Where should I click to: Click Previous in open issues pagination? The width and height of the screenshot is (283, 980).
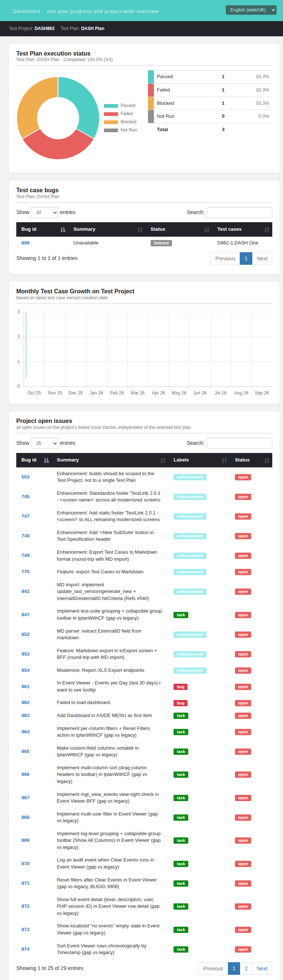coord(213,968)
